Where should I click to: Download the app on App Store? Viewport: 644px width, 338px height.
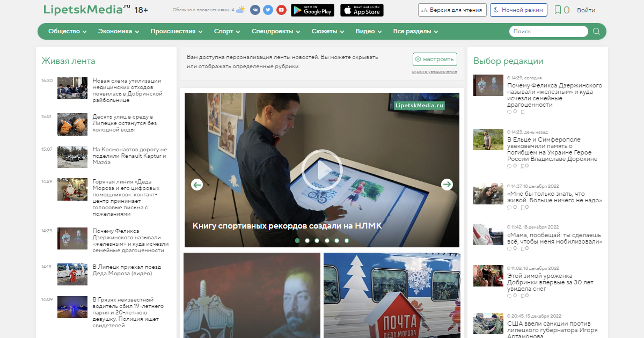click(362, 10)
